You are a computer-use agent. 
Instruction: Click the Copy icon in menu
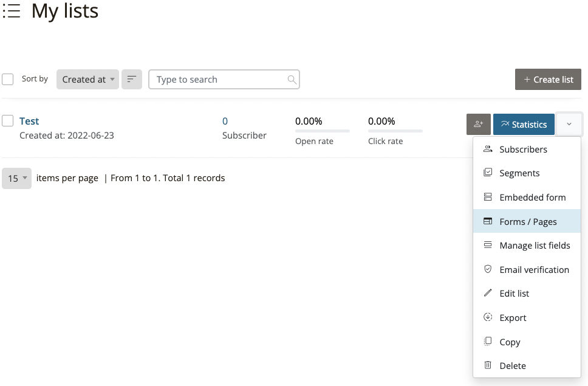487,342
